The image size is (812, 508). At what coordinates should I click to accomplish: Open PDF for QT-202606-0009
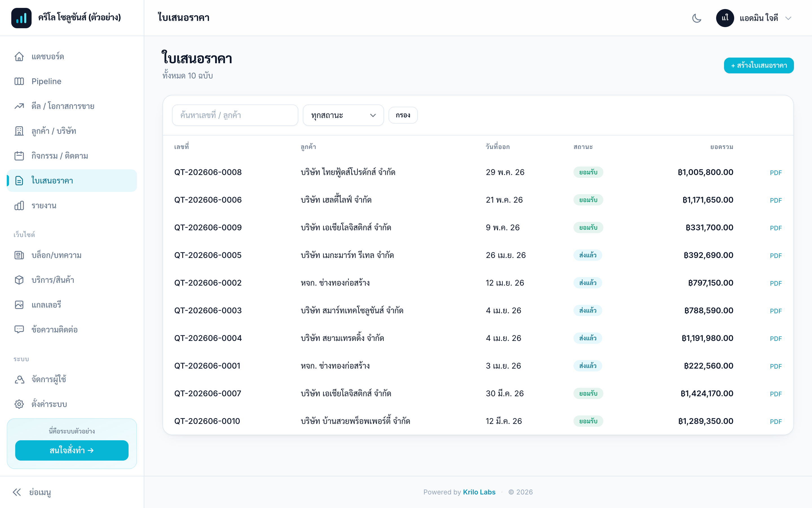coord(775,228)
